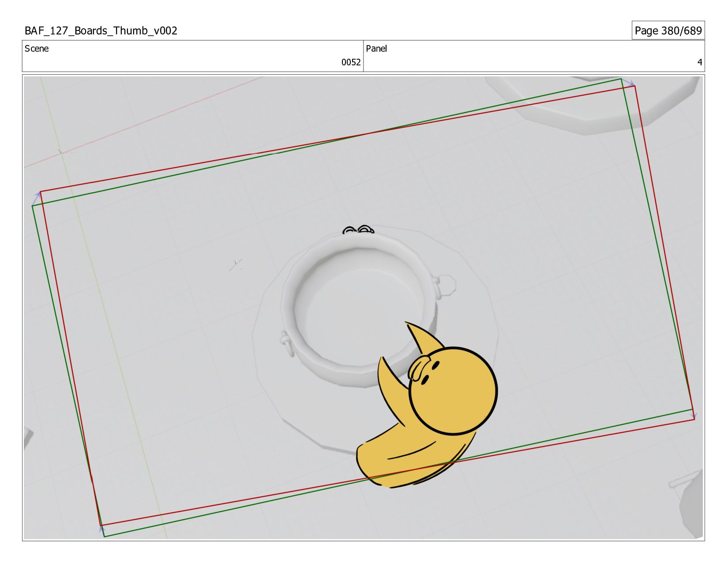This screenshot has width=728, height=563.
Task: Click the Page 380/689 indicator box
Action: [x=668, y=30]
